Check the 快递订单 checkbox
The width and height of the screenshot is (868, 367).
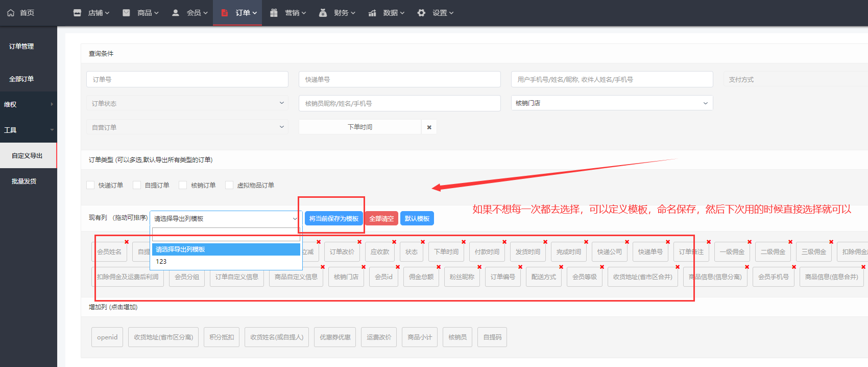tap(91, 185)
